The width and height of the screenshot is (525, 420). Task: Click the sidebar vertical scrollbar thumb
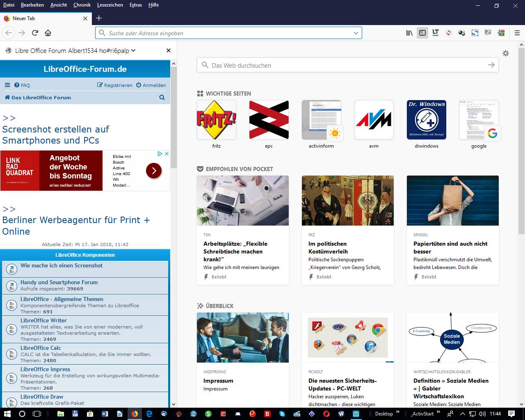173,117
